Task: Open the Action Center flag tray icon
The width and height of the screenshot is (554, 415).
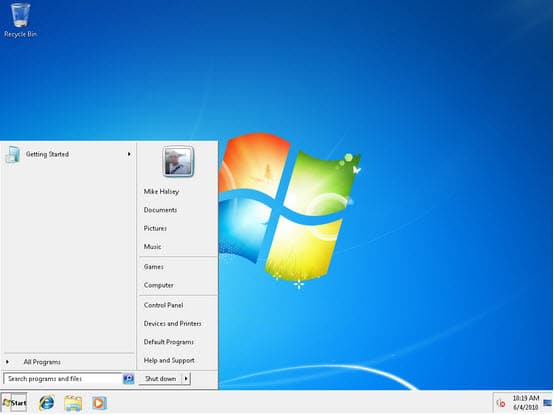Action: [501, 403]
